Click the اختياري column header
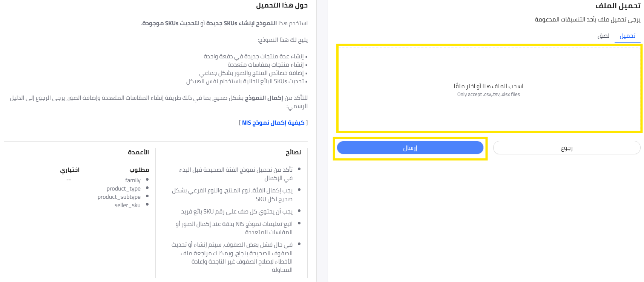 tap(70, 170)
